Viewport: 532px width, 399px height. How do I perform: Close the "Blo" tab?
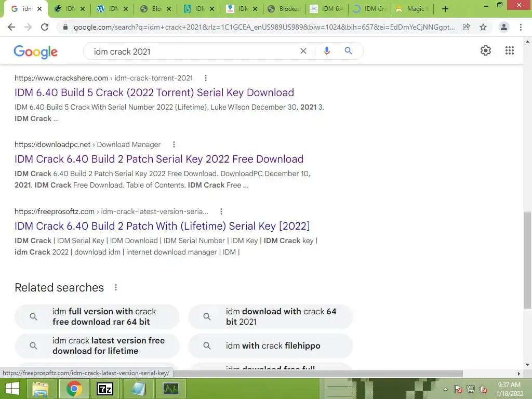point(169,9)
